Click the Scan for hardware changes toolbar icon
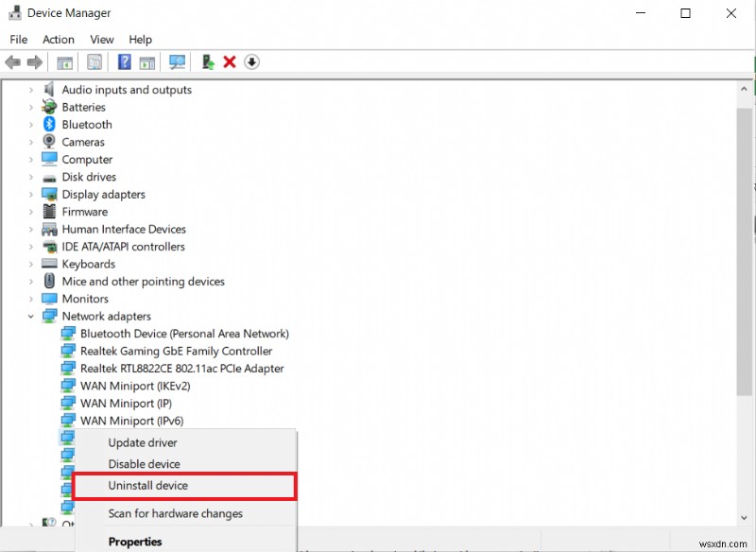 (x=178, y=61)
